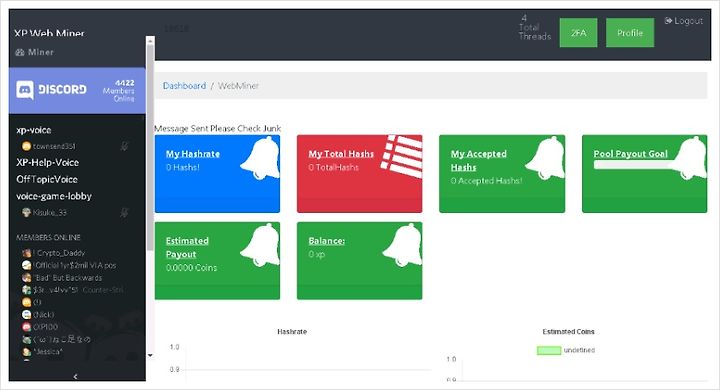This screenshot has height=390, width=720.
Task: Click the Message Sent Please Check Junk notice
Action: [x=218, y=128]
